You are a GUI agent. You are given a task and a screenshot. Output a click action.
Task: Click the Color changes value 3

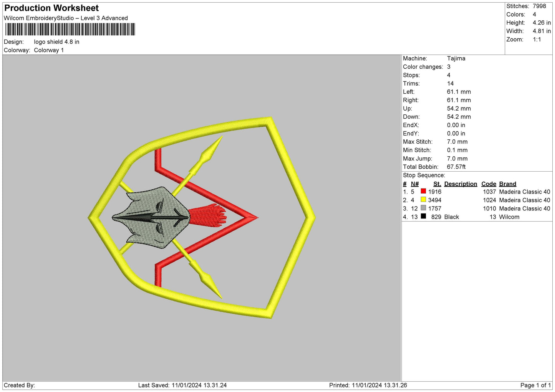[449, 67]
